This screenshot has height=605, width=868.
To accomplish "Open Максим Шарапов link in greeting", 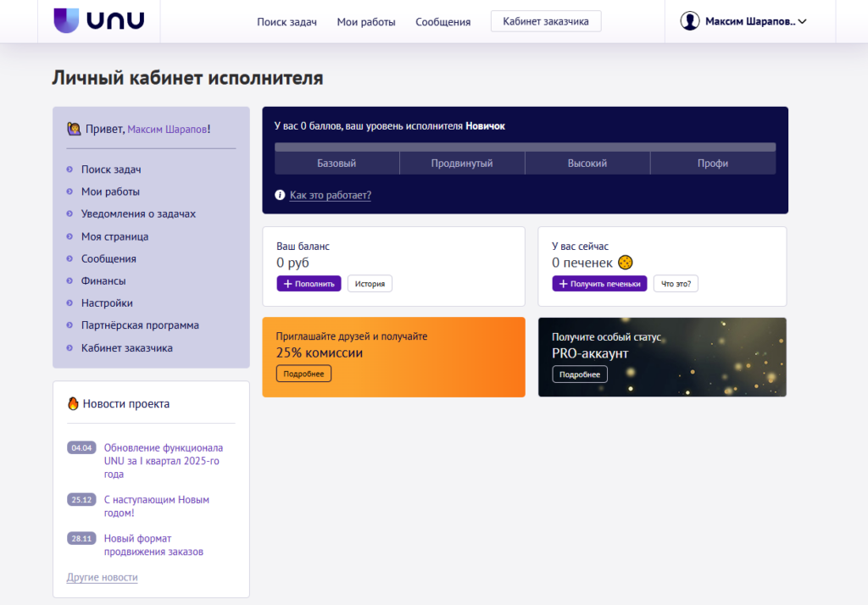I will pyautogui.click(x=167, y=129).
